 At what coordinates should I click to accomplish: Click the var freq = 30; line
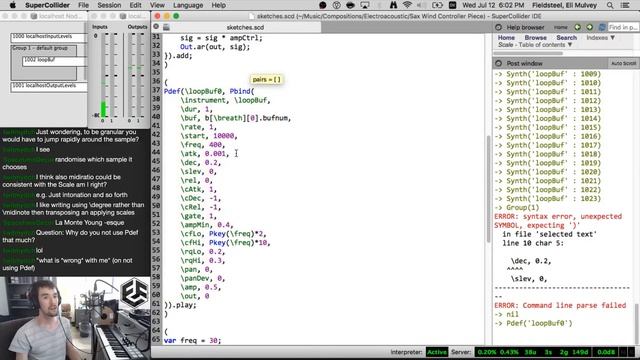192,340
